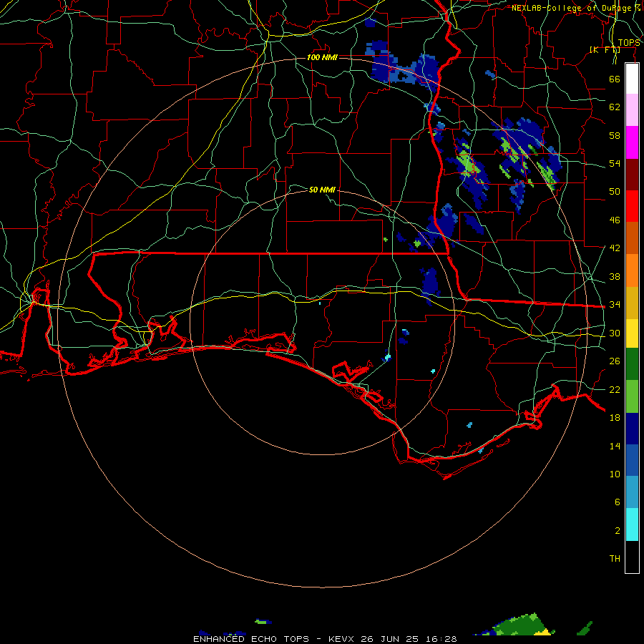
Task: Click the "TH" threshold label
Action: pos(615,559)
